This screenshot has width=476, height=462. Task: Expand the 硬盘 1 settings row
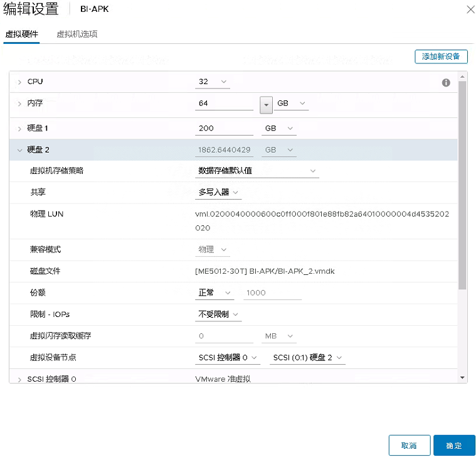[20, 129]
